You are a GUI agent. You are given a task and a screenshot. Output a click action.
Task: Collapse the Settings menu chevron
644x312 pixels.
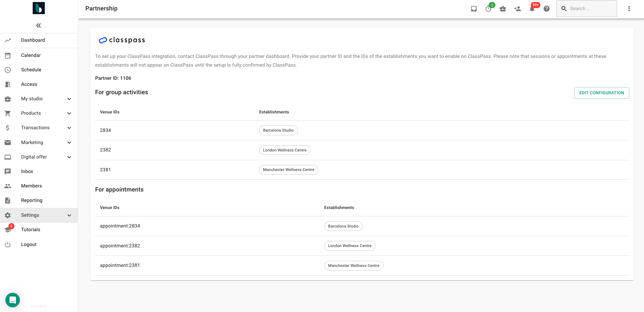tap(69, 215)
